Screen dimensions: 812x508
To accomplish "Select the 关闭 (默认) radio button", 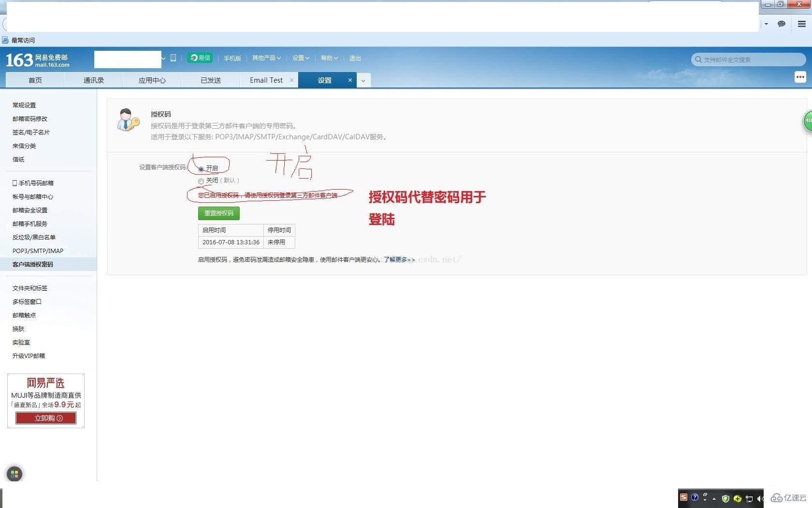I will tap(201, 181).
